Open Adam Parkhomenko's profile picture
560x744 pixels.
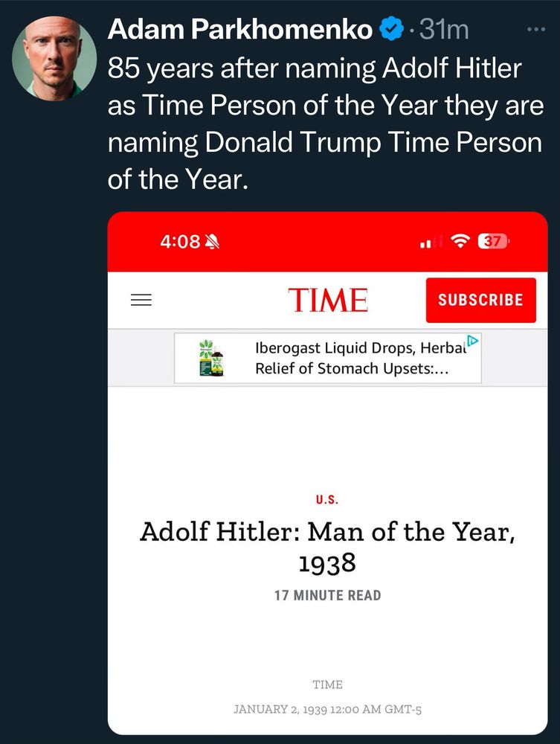[x=54, y=57]
